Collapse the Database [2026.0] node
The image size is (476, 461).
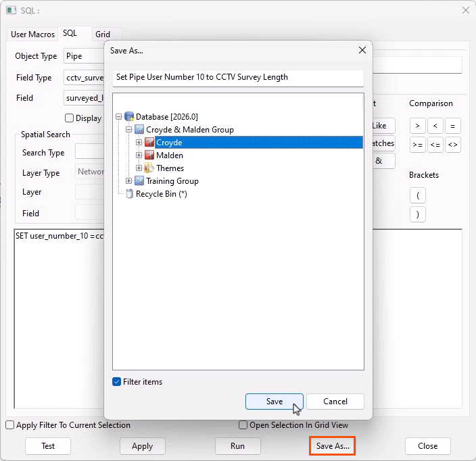[x=119, y=116]
